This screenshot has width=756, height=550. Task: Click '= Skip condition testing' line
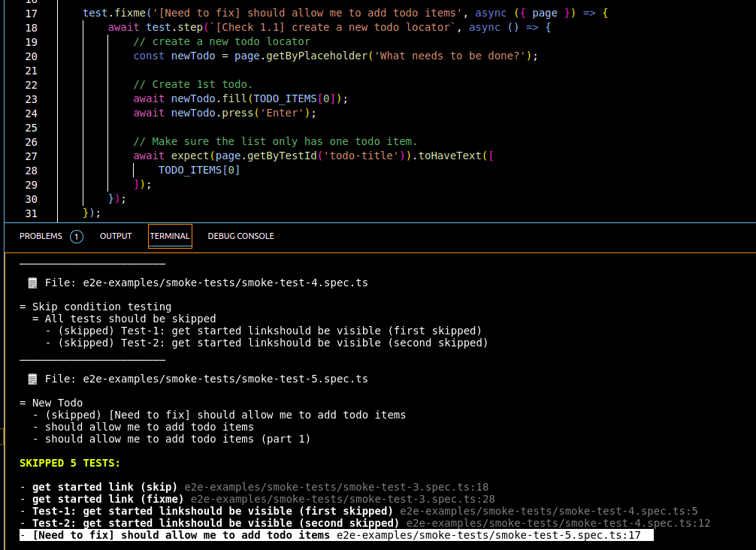[x=95, y=307]
